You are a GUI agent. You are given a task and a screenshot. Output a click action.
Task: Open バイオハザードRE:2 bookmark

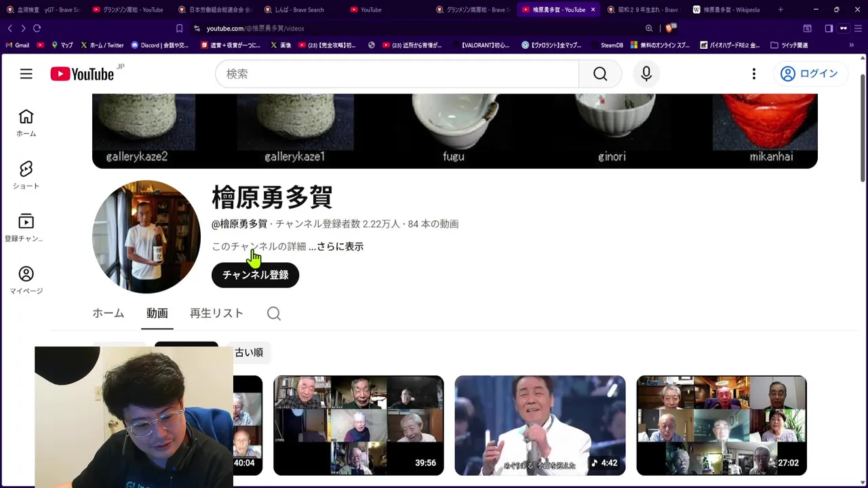coord(730,45)
